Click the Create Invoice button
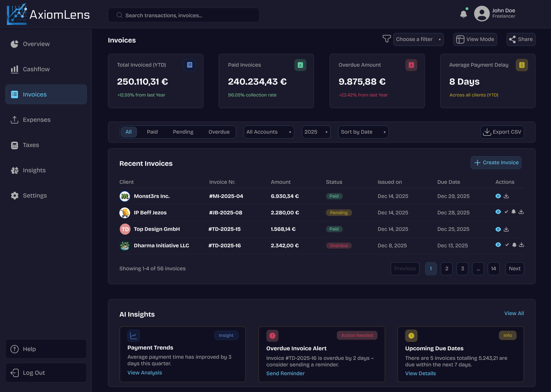 (x=496, y=162)
